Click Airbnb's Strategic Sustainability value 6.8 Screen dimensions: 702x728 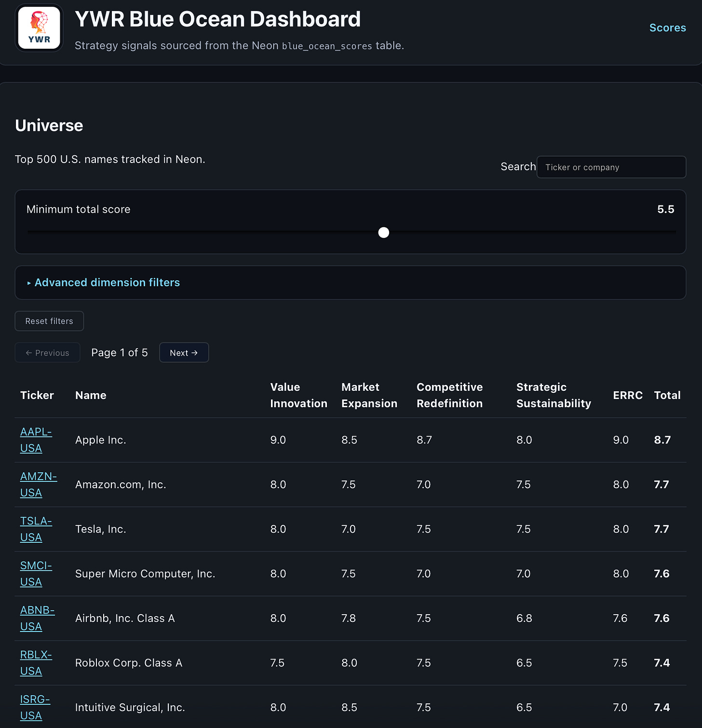click(x=524, y=618)
